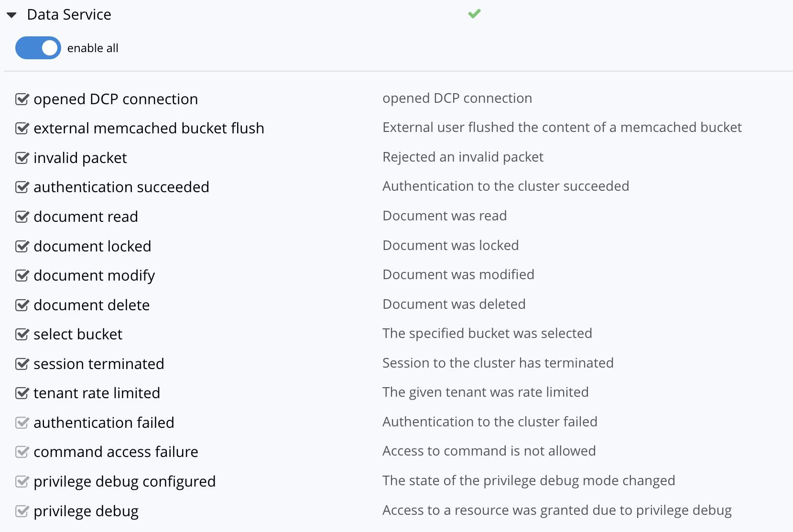Viewport: 793px width, 532px height.
Task: Disable document modify event
Action: coord(22,275)
